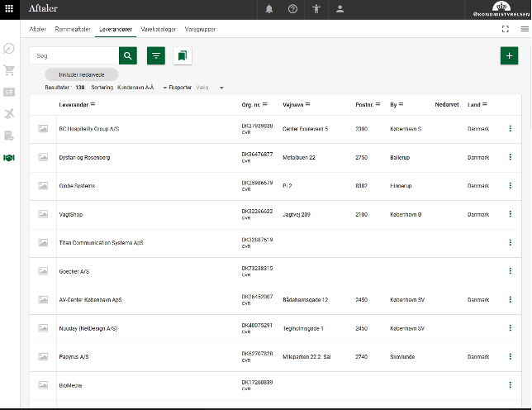Click the BC Hospitality Group A/S logo thumbnail
The image size is (532, 410).
43,129
